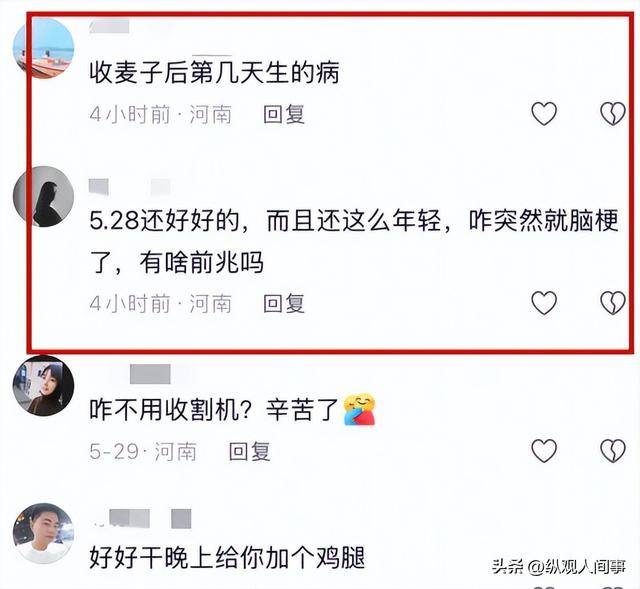Tap the hugging emoji in third comment

pos(359,409)
